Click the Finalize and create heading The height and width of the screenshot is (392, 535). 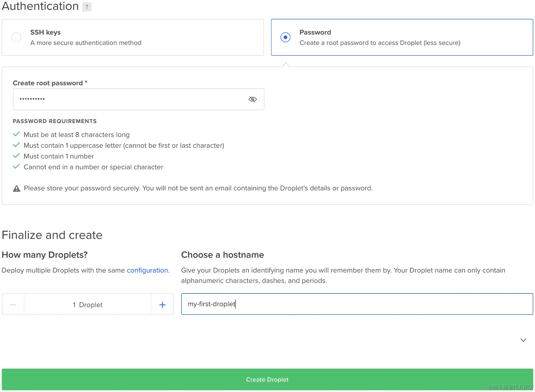tap(52, 235)
